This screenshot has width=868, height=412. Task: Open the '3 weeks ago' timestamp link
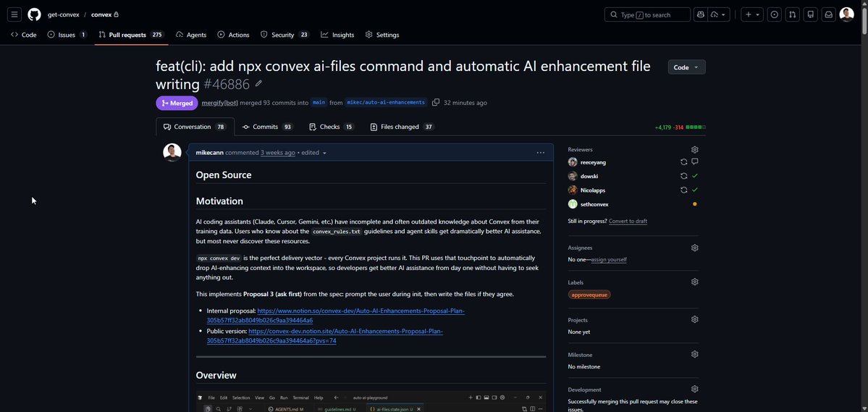click(x=278, y=152)
